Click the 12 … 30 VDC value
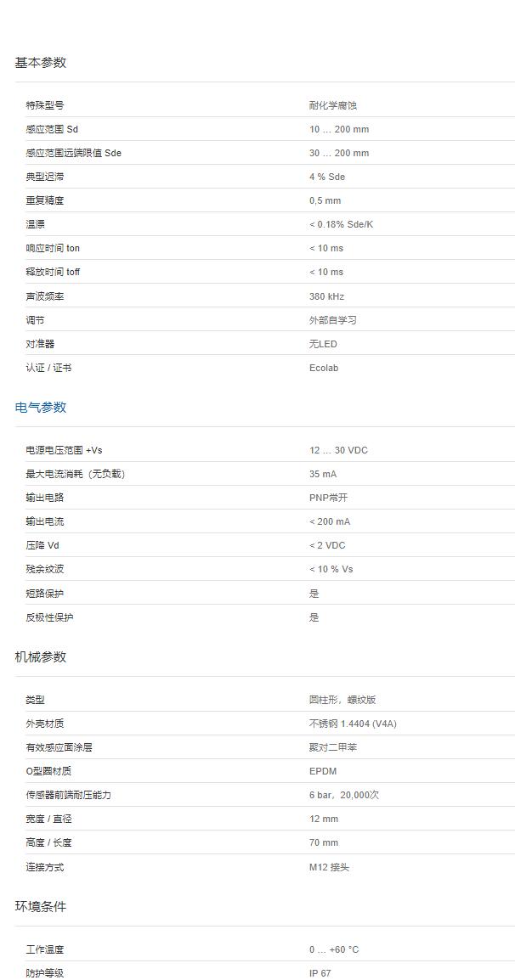Viewport: 515px width, 980px height. pos(338,450)
